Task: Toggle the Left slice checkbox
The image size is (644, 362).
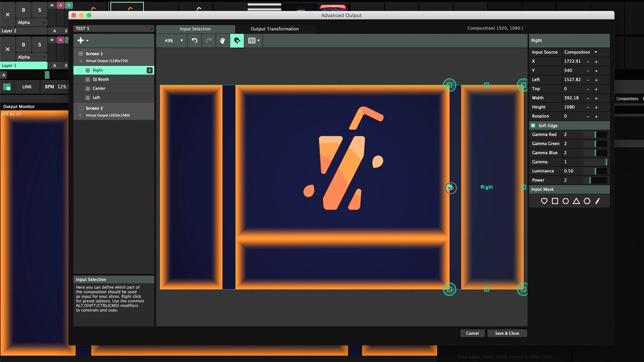Action: [88, 98]
